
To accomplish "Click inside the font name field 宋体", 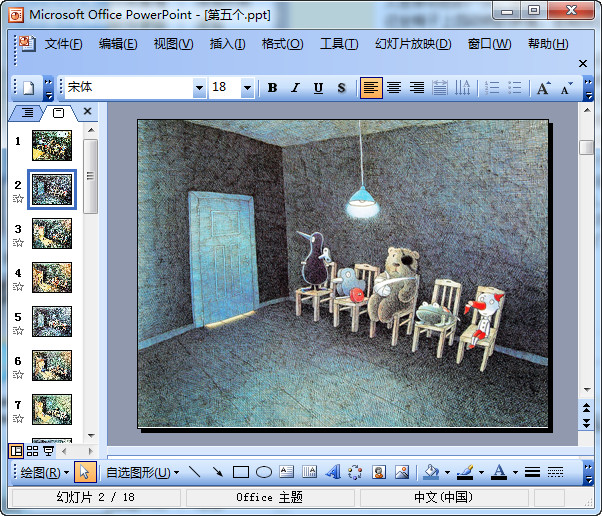I will 129,88.
